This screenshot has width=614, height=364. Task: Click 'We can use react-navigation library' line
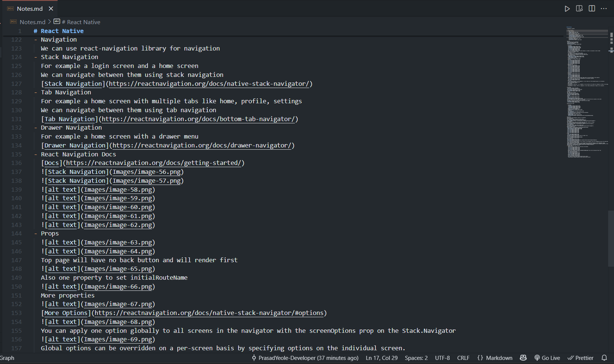tap(130, 49)
